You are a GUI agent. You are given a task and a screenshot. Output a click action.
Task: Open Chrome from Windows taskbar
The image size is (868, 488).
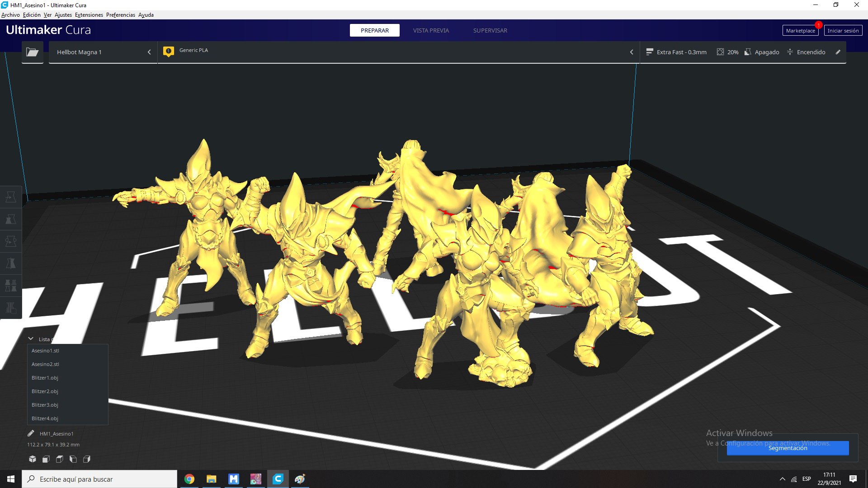click(189, 479)
